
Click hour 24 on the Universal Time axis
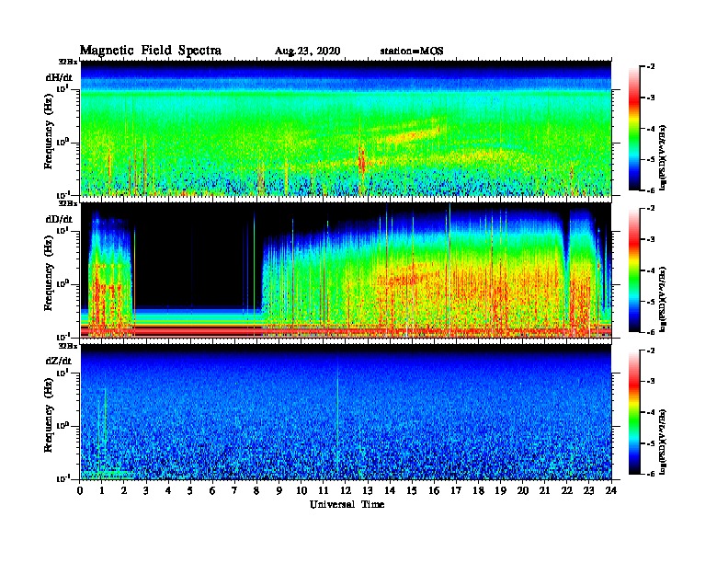pyautogui.click(x=611, y=490)
